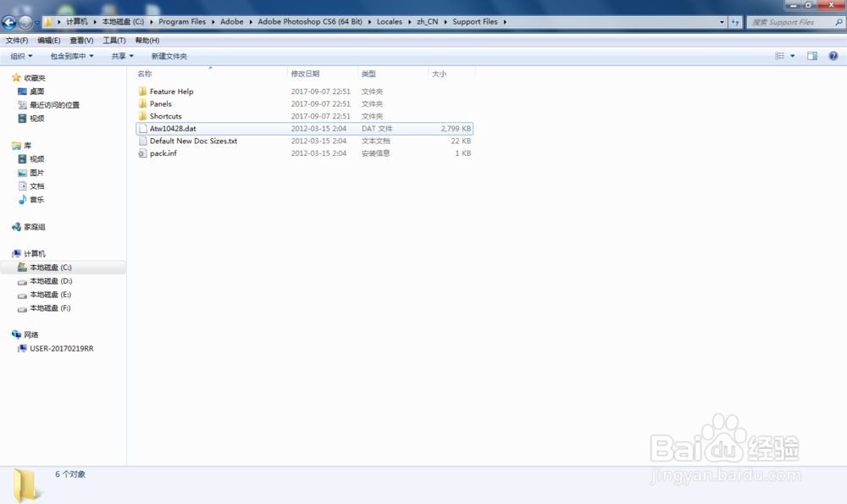Select 本地磁盘 (E:) in the sidebar
This screenshot has width=847, height=504.
[50, 295]
